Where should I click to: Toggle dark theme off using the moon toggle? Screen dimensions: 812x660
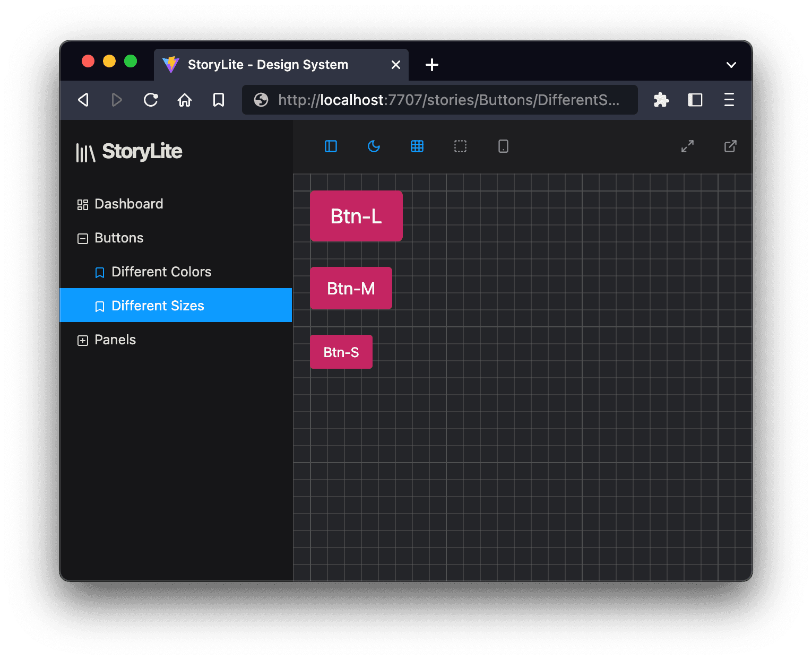374,146
